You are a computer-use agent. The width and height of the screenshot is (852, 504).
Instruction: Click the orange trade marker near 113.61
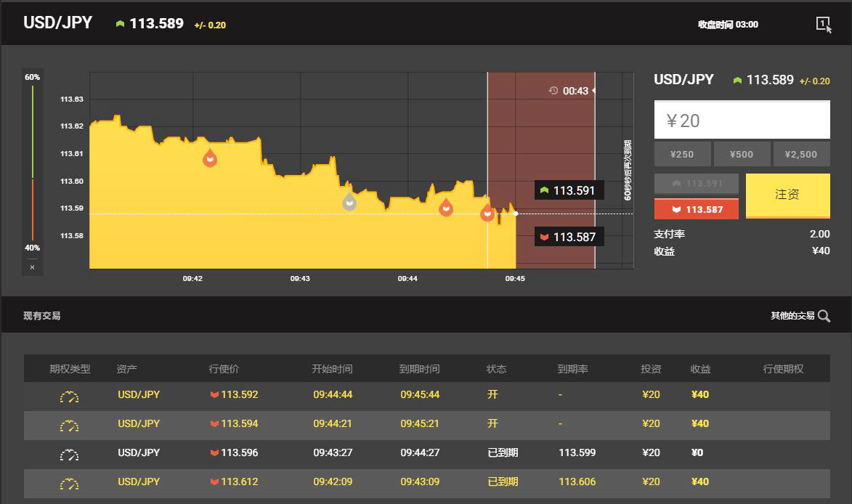210,158
